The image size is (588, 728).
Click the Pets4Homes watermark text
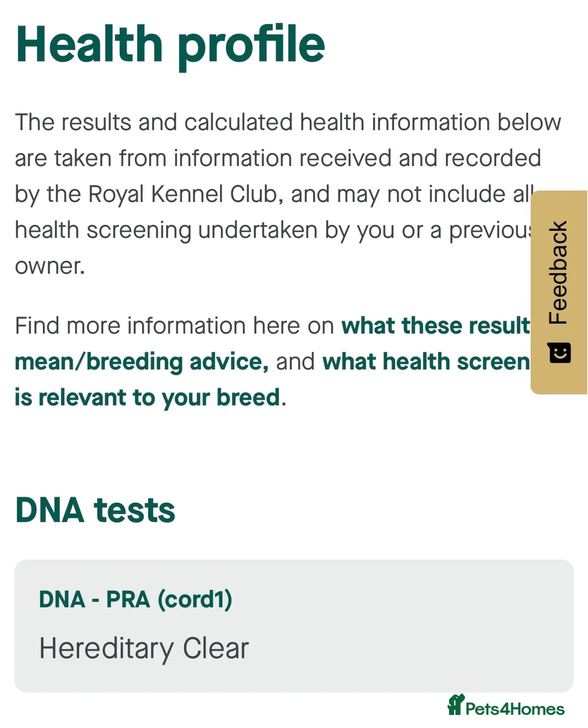click(515, 709)
